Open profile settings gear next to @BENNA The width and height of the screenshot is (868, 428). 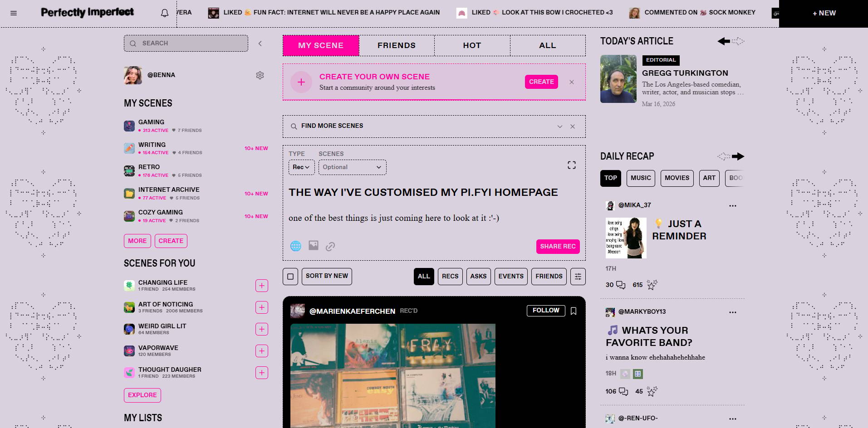260,75
